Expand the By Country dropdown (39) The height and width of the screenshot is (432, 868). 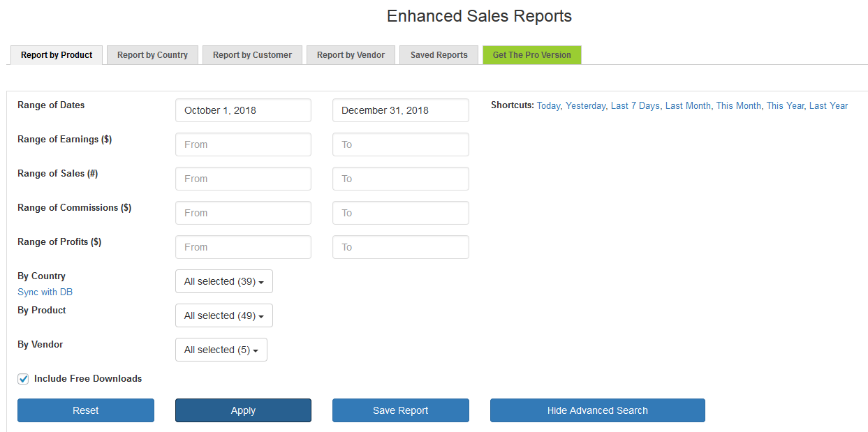[224, 281]
